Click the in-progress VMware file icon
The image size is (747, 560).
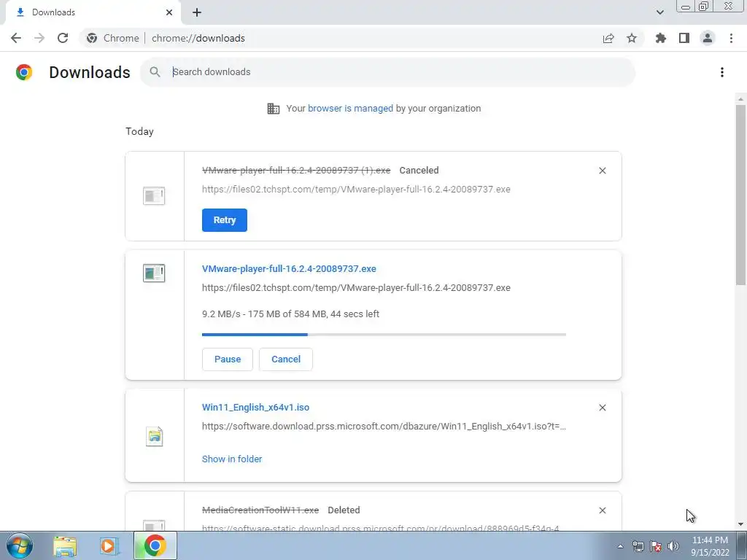[154, 273]
